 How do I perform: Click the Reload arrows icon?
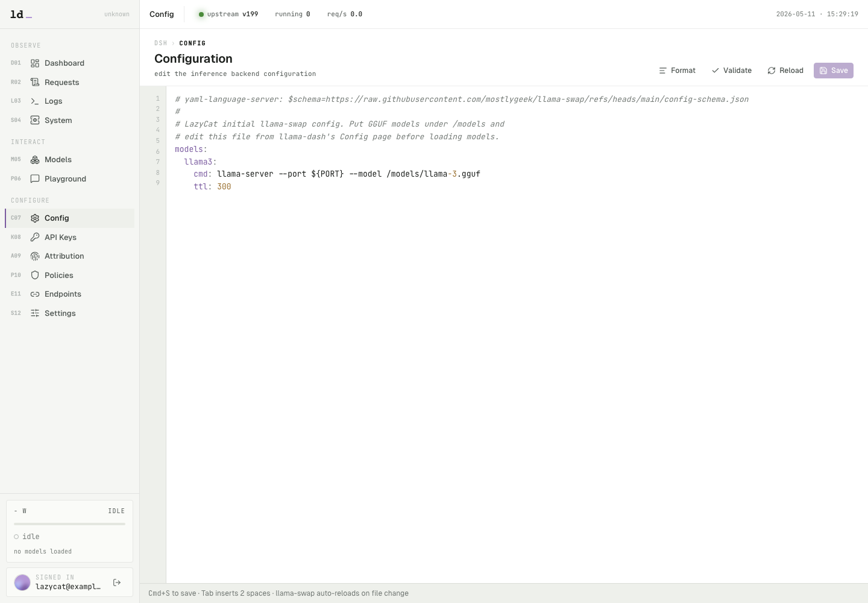tap(772, 71)
